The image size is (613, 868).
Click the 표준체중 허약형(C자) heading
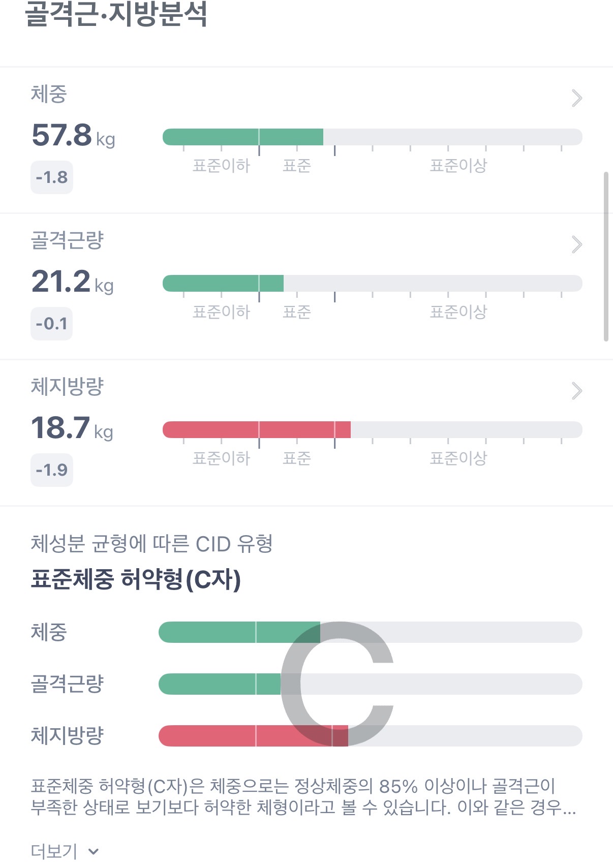(x=136, y=579)
